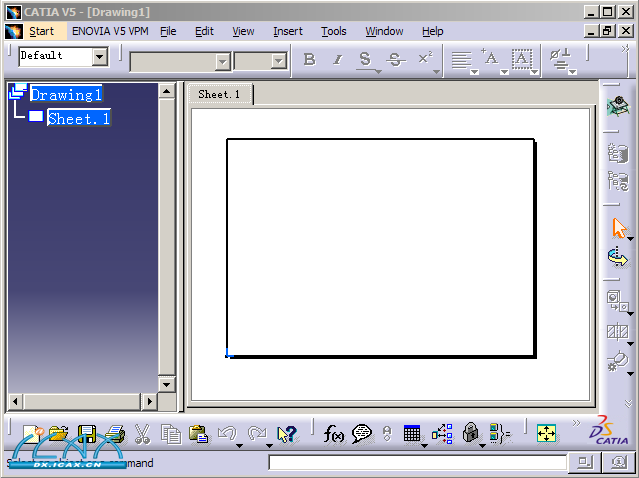The image size is (639, 478).
Task: Click the Copy icon
Action: pos(171,434)
